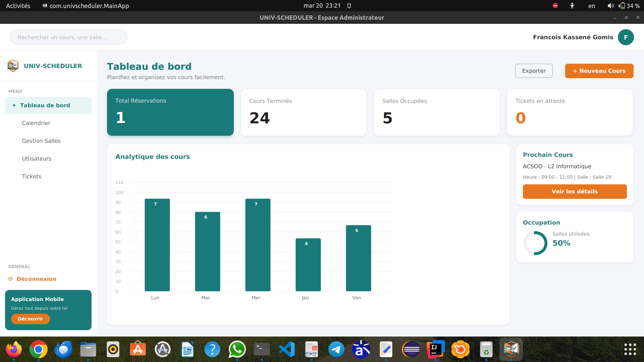The height and width of the screenshot is (362, 644).
Task: Open WhatsApp from the dock
Action: [x=237, y=349]
